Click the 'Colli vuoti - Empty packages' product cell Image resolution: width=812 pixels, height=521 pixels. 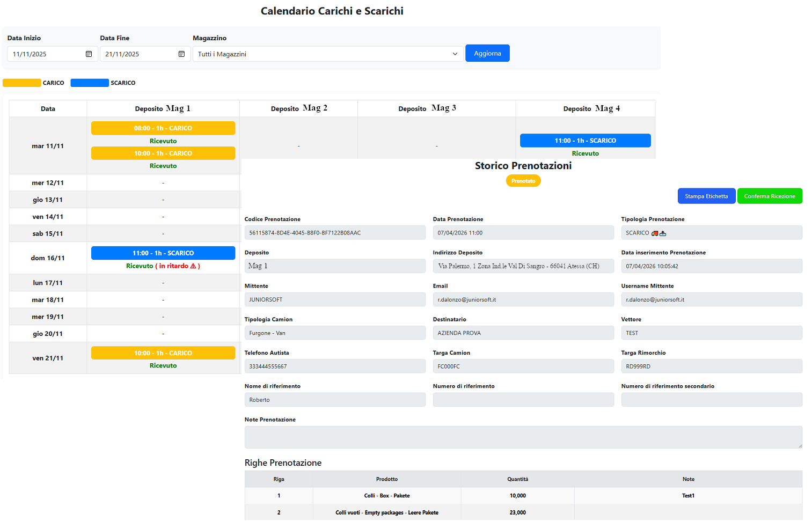pyautogui.click(x=387, y=512)
